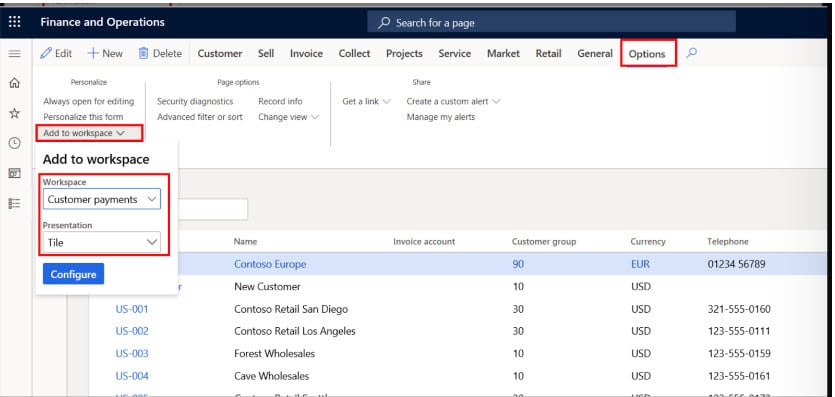This screenshot has height=397, width=835.
Task: Click the New plus button
Action: point(105,53)
